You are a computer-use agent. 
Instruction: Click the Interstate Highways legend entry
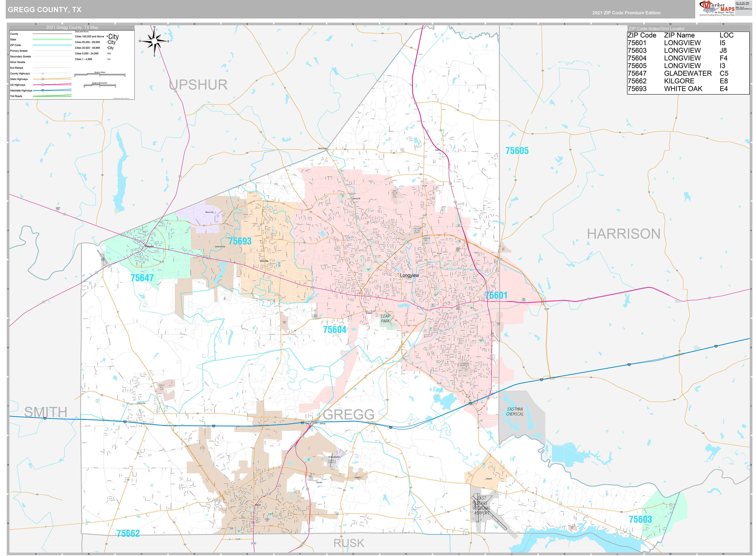(x=21, y=90)
